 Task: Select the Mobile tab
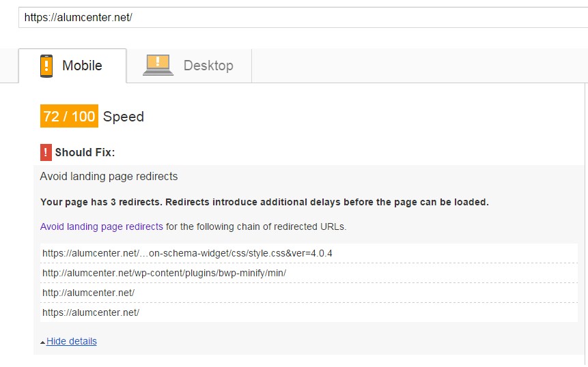tap(72, 66)
